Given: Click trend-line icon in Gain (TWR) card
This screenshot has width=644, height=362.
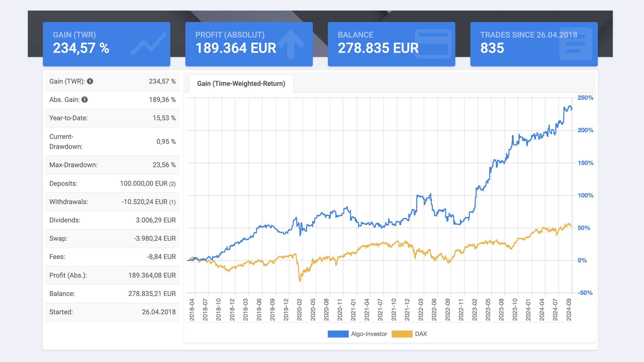Looking at the screenshot, I should 148,44.
